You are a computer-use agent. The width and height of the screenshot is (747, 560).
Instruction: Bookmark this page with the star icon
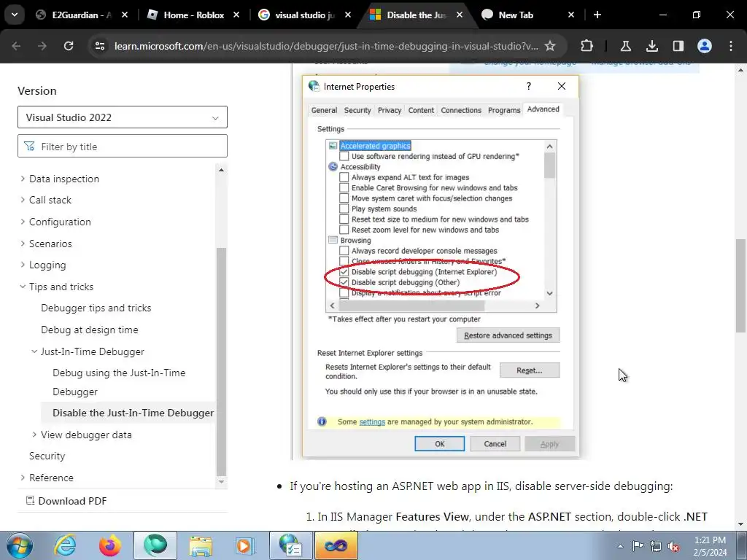550,46
